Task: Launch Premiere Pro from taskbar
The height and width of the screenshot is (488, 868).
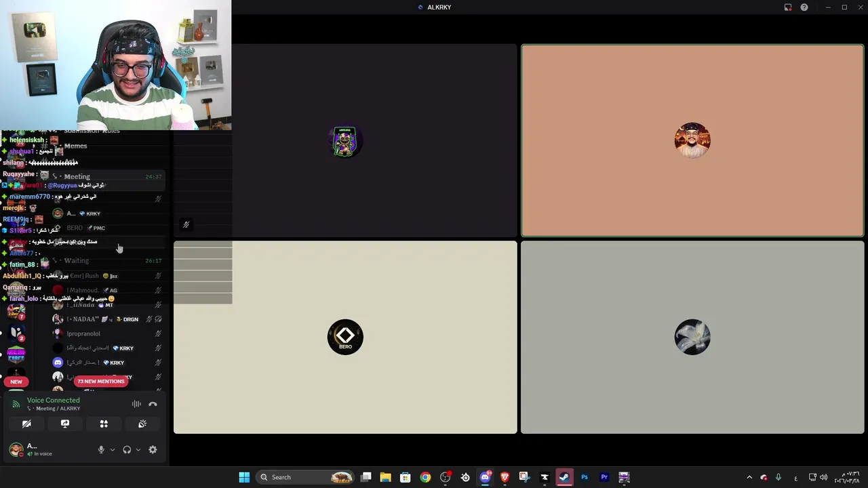Action: pos(604,477)
